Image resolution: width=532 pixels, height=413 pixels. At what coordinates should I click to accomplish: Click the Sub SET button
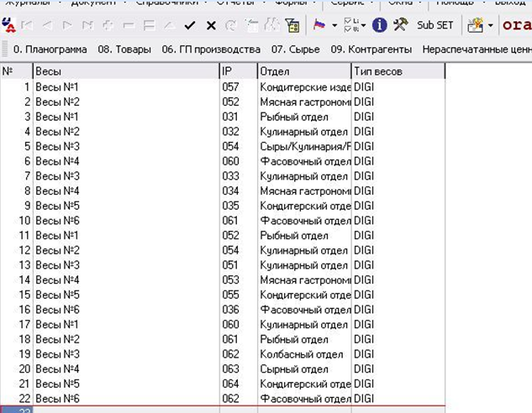[435, 25]
